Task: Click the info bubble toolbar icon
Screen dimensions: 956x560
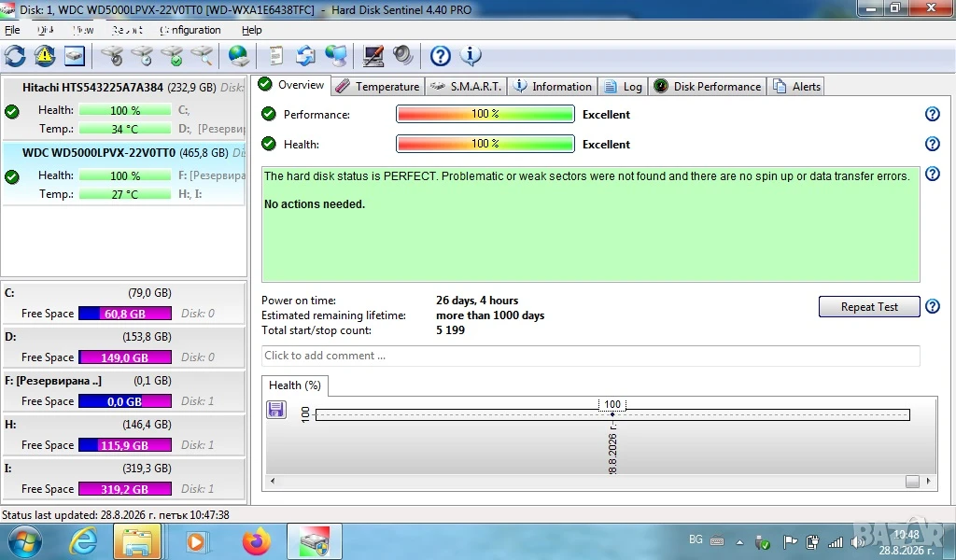Action: point(471,56)
